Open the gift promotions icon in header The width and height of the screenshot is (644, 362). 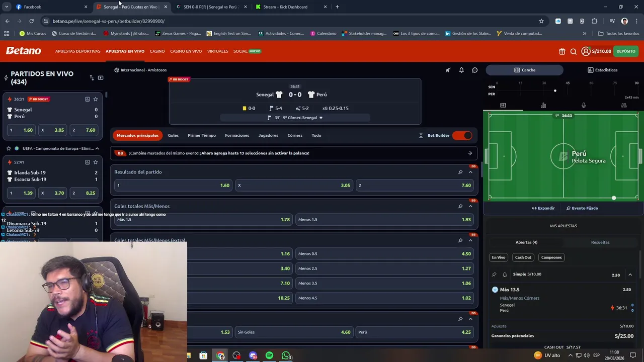[562, 51]
